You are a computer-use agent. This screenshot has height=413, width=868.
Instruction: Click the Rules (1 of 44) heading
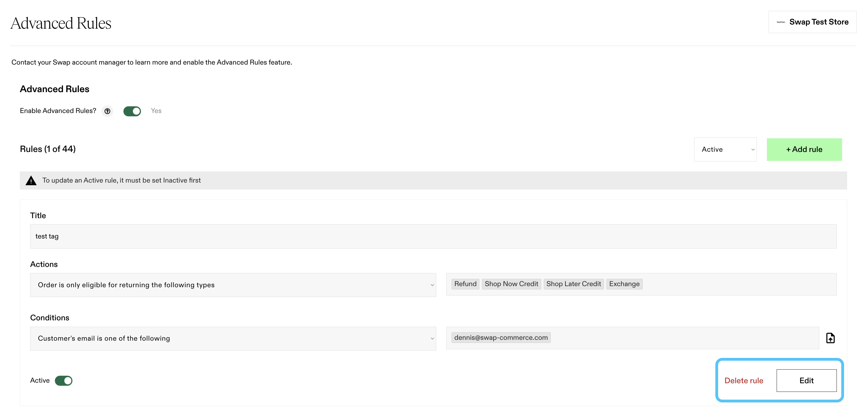pyautogui.click(x=48, y=149)
